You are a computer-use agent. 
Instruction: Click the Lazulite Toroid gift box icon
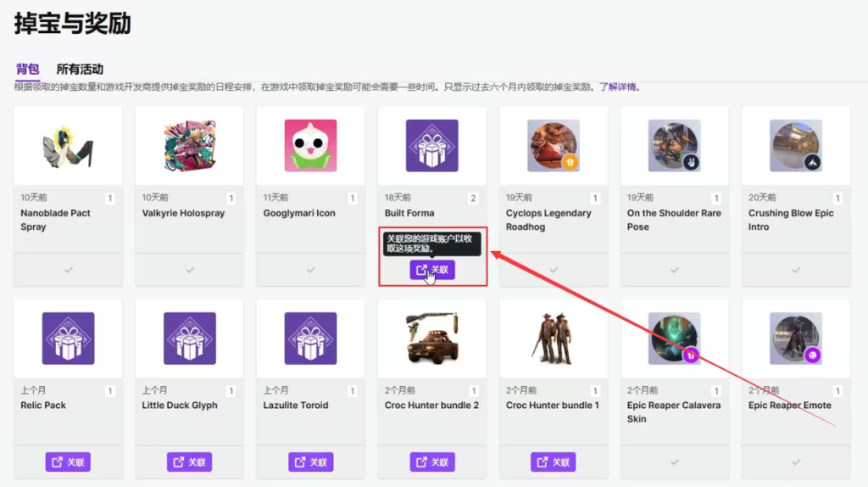(310, 338)
